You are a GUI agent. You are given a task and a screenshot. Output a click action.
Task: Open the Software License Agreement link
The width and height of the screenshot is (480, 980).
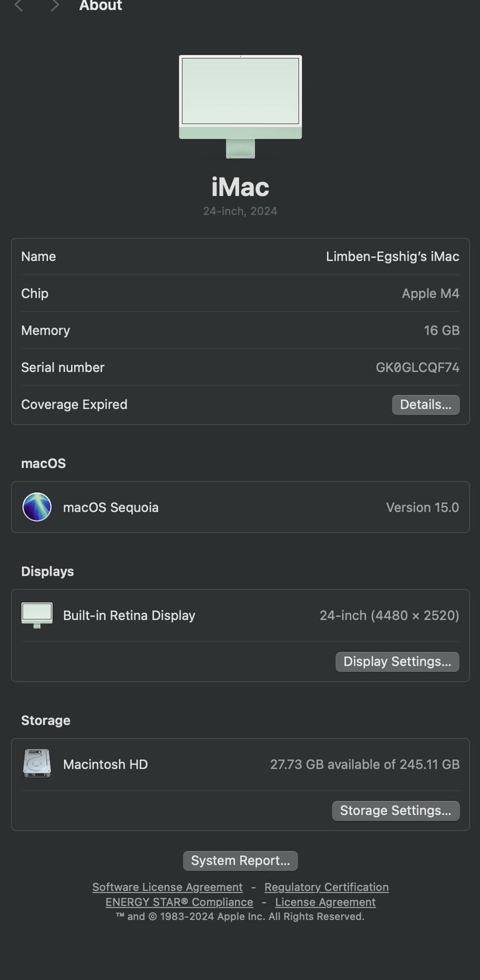tap(167, 887)
